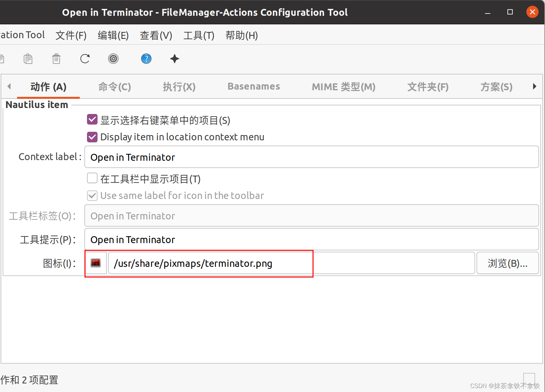Close the window with red X
The width and height of the screenshot is (545, 392).
pos(532,12)
